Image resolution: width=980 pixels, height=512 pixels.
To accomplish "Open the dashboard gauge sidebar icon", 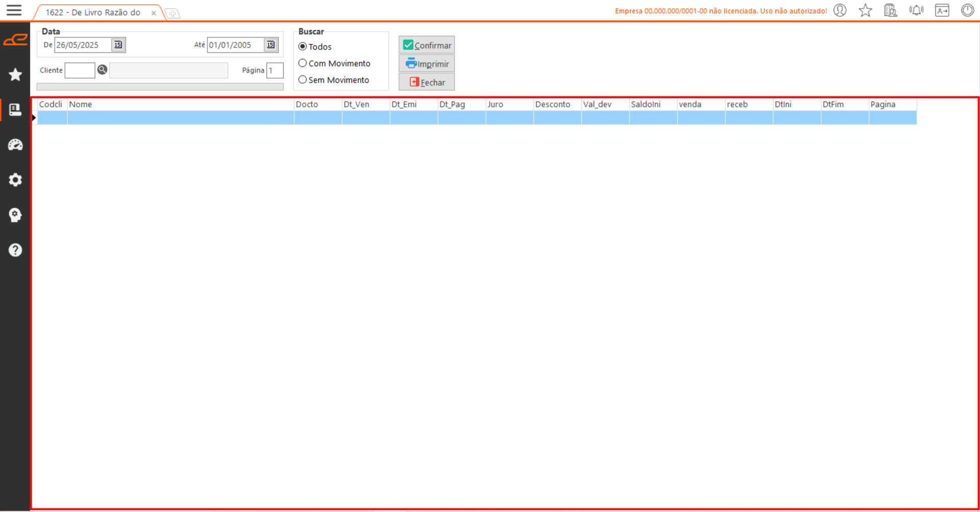I will (15, 145).
